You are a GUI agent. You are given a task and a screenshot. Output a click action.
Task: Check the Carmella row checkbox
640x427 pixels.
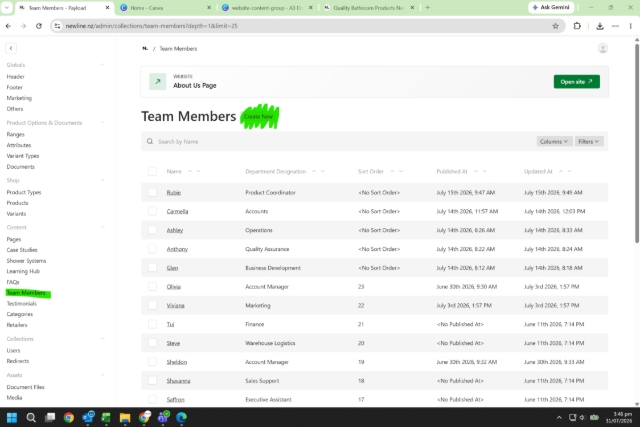152,211
